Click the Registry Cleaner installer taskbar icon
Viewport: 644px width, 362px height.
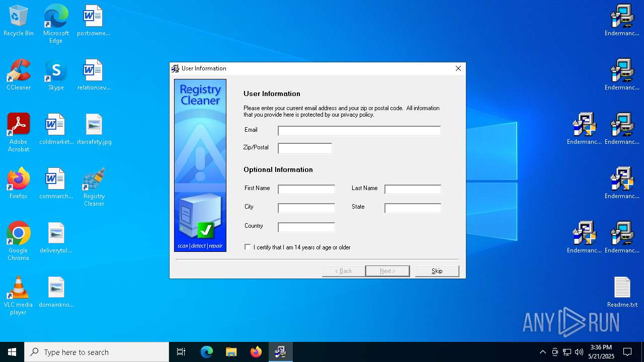pyautogui.click(x=281, y=352)
